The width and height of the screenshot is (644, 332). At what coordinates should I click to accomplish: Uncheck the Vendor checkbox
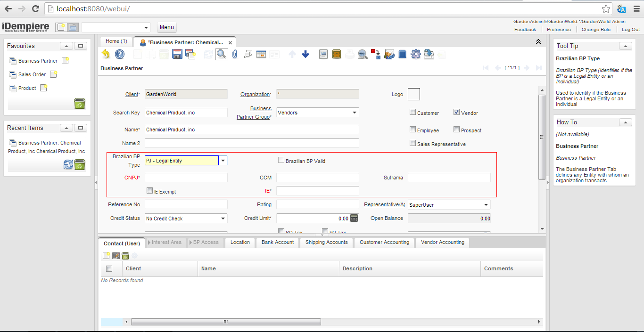[x=456, y=113]
